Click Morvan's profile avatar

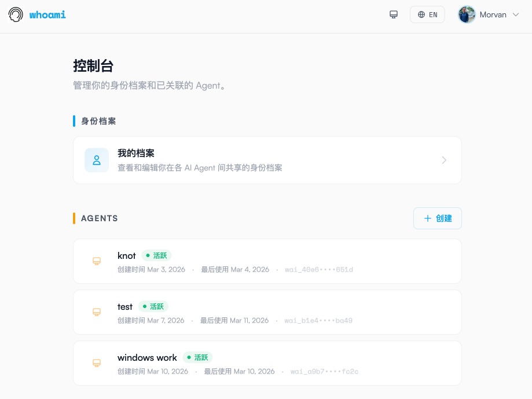467,14
